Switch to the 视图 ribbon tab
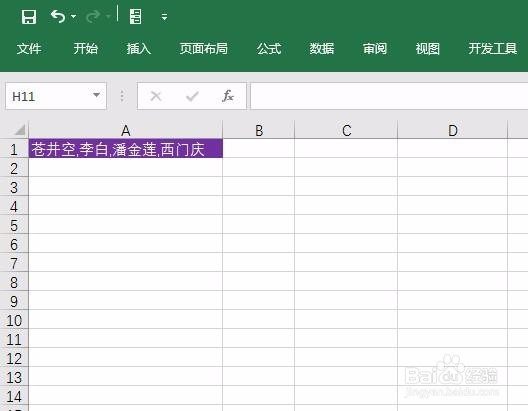Image resolution: width=528 pixels, height=411 pixels. 427,49
